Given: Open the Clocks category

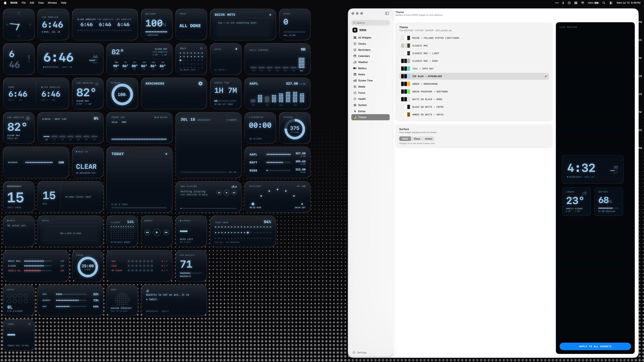Looking at the screenshot, I should [x=370, y=44].
